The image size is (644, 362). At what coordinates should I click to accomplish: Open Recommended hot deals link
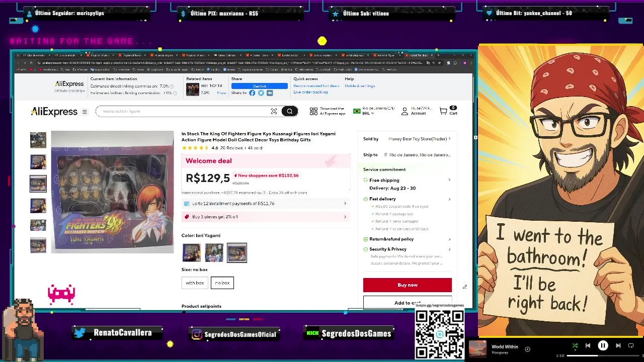[316, 86]
